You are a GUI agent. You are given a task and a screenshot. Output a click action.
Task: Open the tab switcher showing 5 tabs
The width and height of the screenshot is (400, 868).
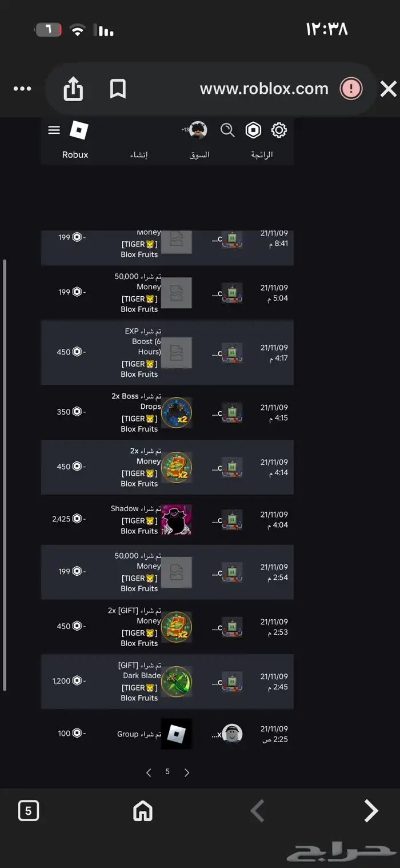click(29, 810)
